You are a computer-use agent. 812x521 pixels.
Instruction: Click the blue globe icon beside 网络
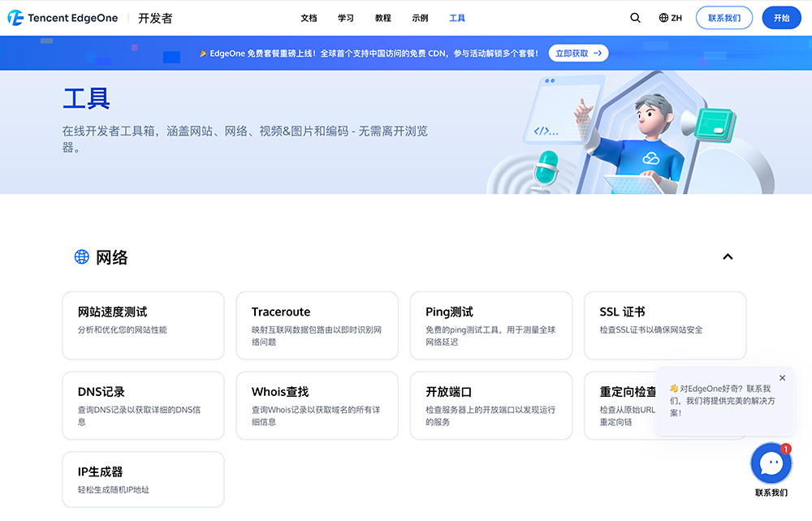pyautogui.click(x=81, y=256)
